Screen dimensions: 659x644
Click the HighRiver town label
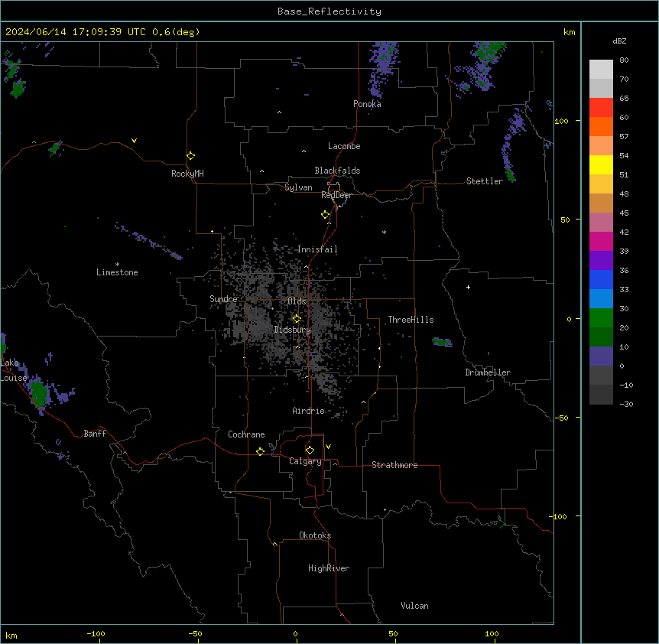click(329, 568)
